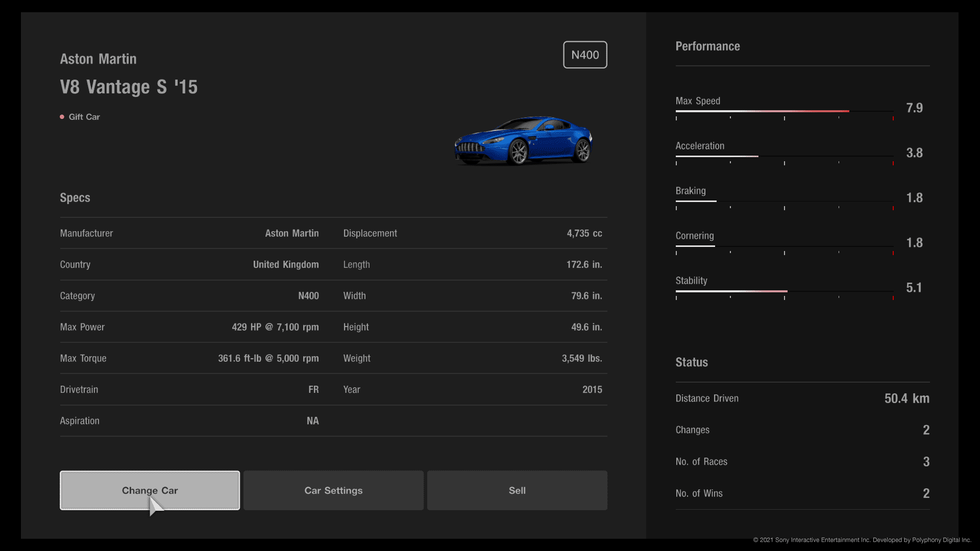The height and width of the screenshot is (551, 980).
Task: Click the Performance section heading
Action: pyautogui.click(x=707, y=46)
